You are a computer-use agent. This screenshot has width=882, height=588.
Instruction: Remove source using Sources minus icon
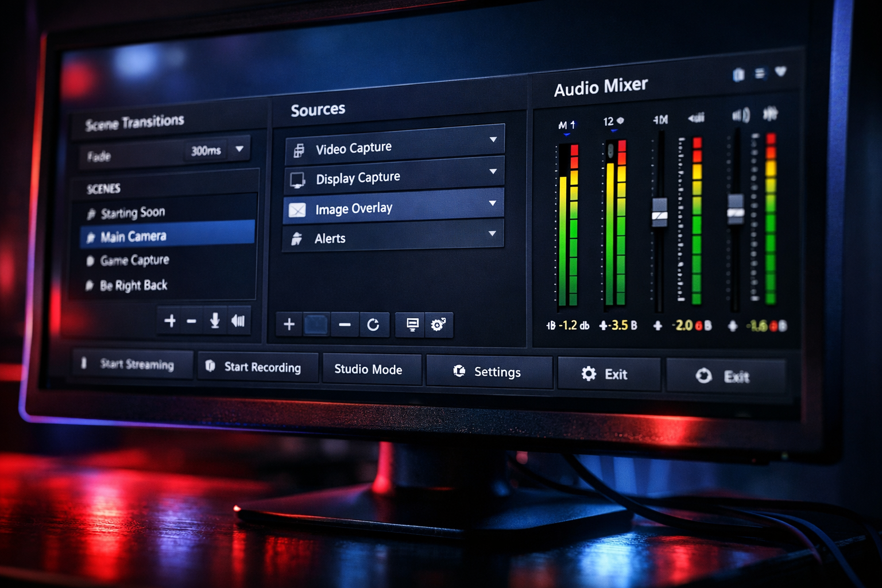[345, 325]
